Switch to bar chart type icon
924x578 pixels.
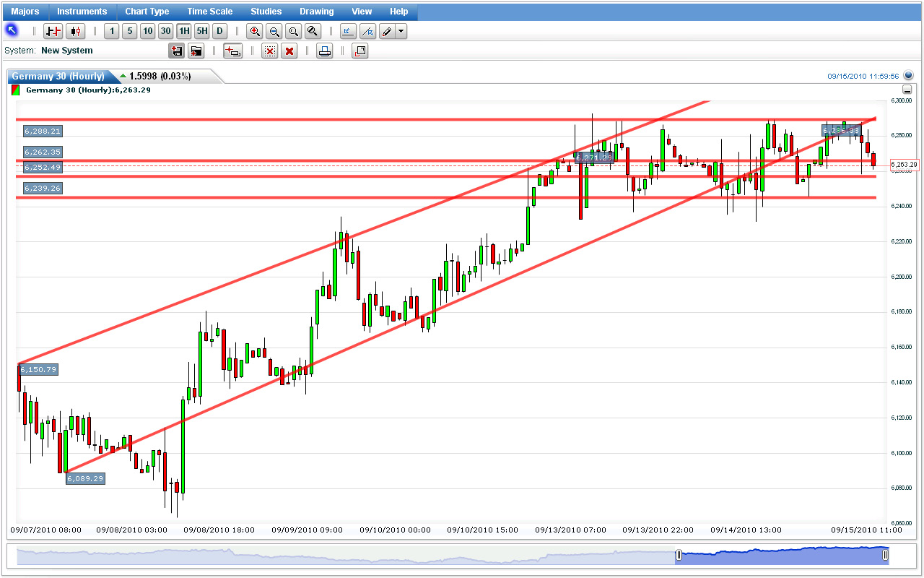(x=53, y=31)
